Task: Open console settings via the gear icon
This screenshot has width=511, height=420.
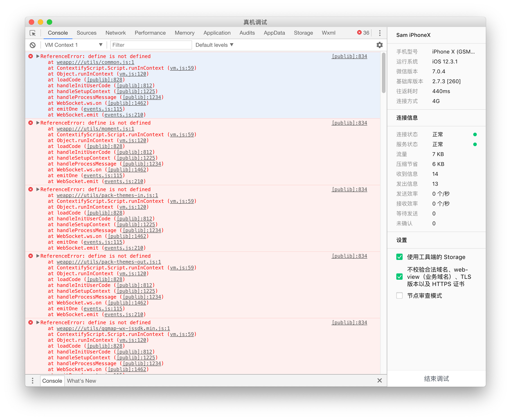Action: 379,45
